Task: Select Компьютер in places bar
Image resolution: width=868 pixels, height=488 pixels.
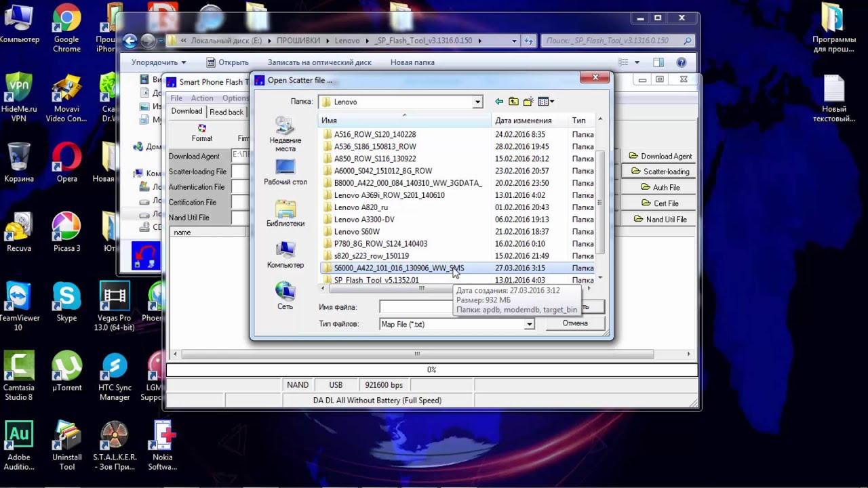Action: (285, 255)
